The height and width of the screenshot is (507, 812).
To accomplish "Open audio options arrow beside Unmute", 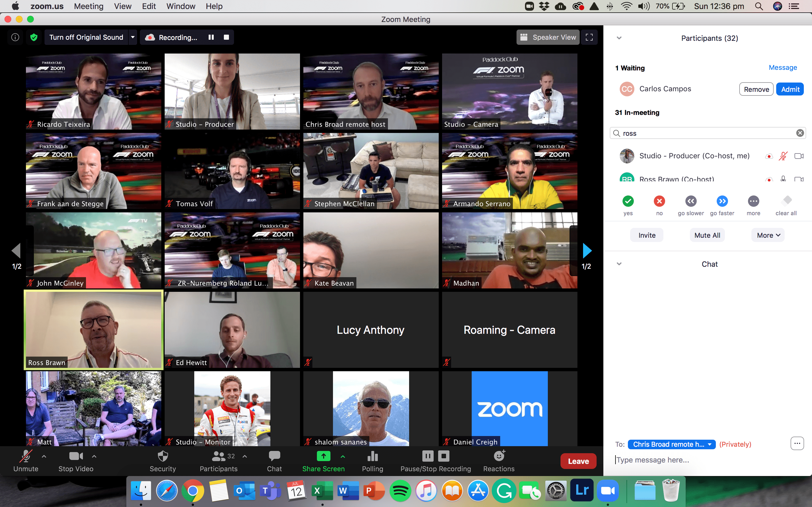I will pyautogui.click(x=44, y=456).
